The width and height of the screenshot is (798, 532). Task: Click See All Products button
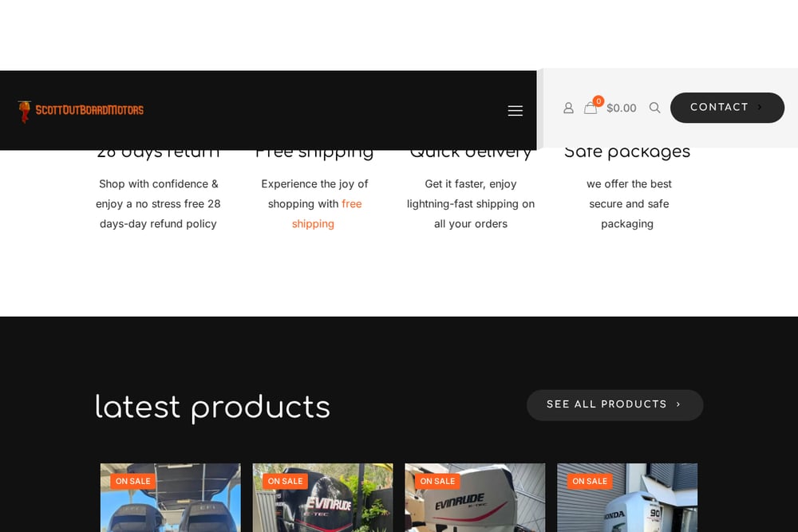[x=614, y=405]
